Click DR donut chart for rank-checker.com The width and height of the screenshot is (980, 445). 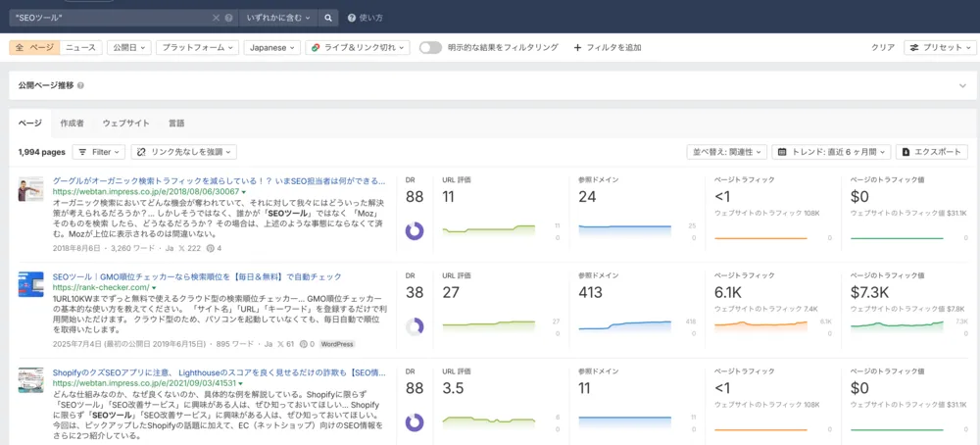click(x=415, y=326)
